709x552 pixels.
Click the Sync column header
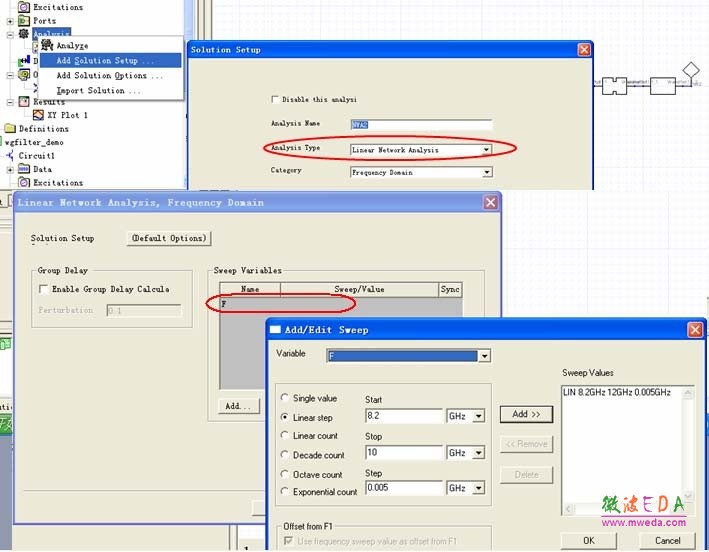(450, 289)
